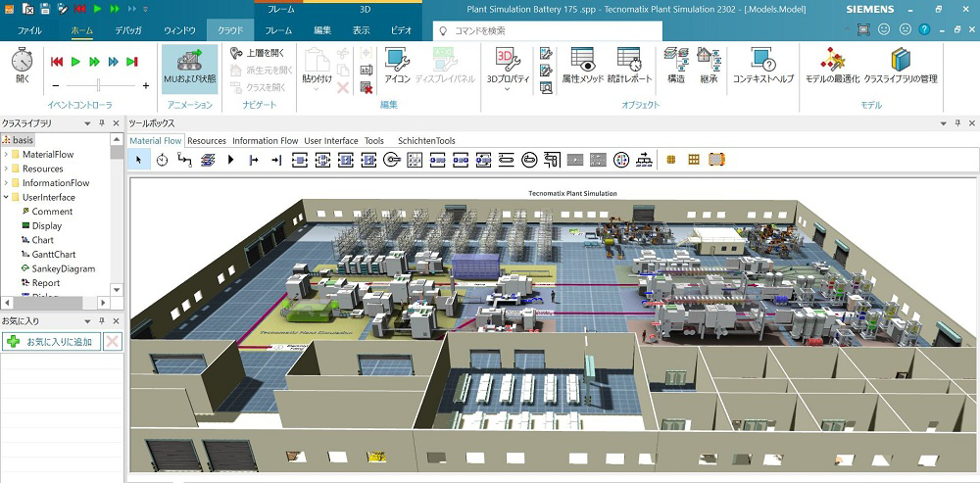Select the Source triangle icon in toolbox
This screenshot has height=483, width=980.
[230, 161]
